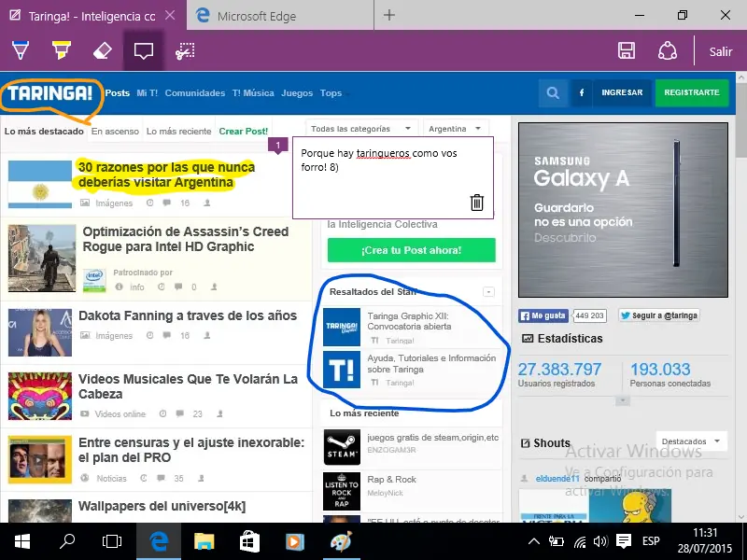
Task: Open Optimización de Assassin's Creed Rogue post
Action: 185,239
